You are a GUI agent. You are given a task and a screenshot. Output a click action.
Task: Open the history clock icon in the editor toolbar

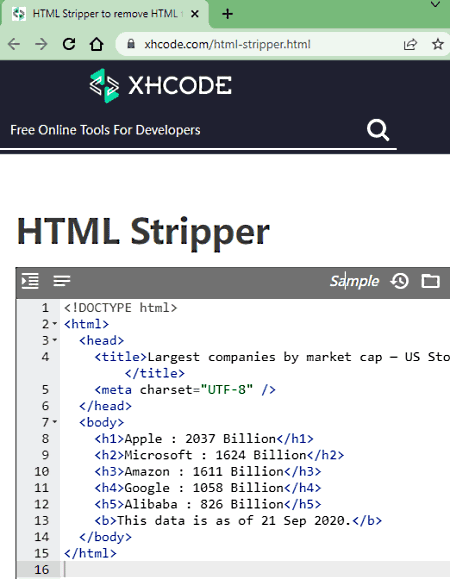tap(400, 281)
